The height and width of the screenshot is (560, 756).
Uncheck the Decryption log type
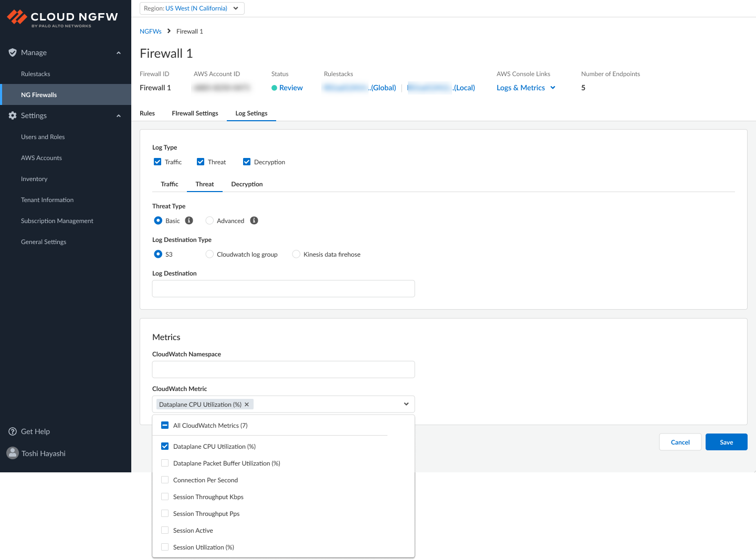point(247,162)
